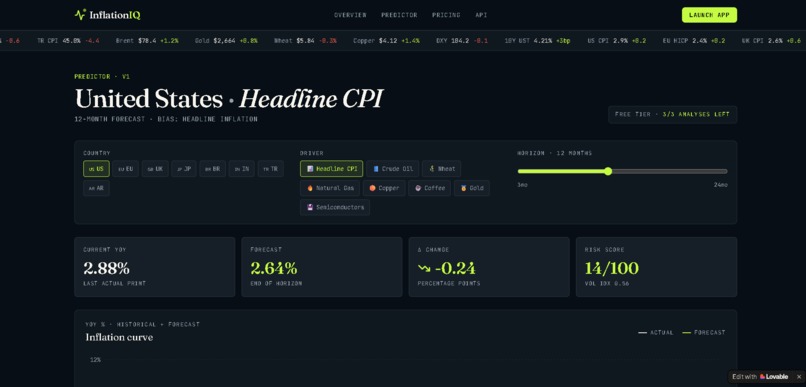Click the TR CPI 45.8% ticker item
Screen dimensions: 806x387
pyautogui.click(x=68, y=40)
